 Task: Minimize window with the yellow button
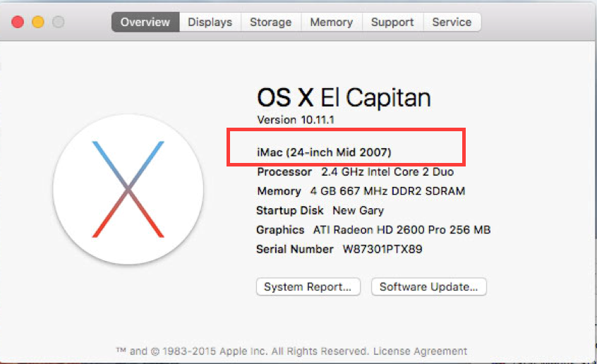[x=38, y=22]
